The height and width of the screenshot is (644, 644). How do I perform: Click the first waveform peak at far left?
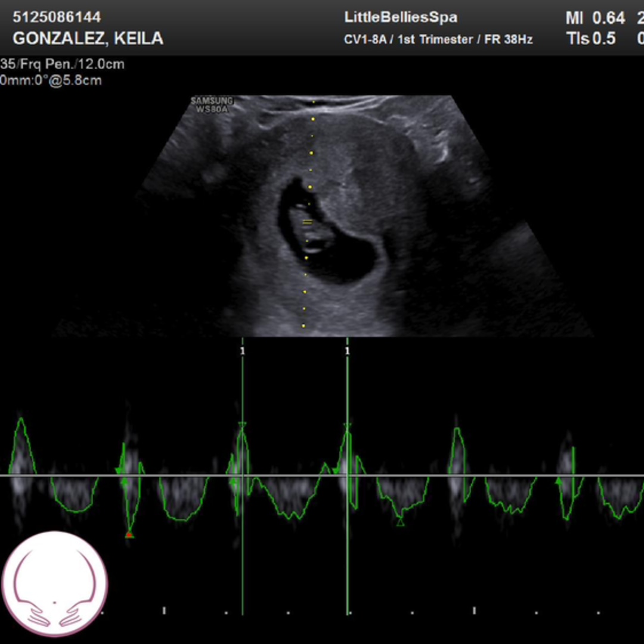(x=21, y=420)
